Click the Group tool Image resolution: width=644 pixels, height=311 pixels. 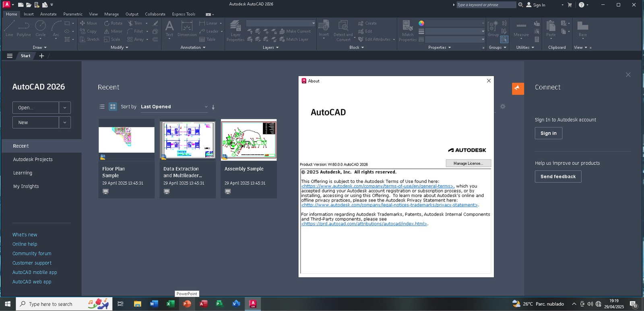point(493,29)
